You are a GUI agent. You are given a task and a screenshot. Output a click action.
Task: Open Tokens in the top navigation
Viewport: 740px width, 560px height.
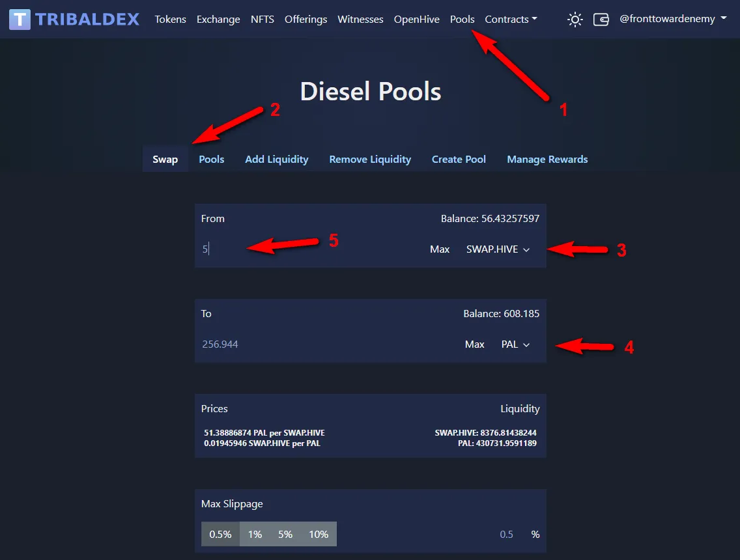tap(171, 20)
